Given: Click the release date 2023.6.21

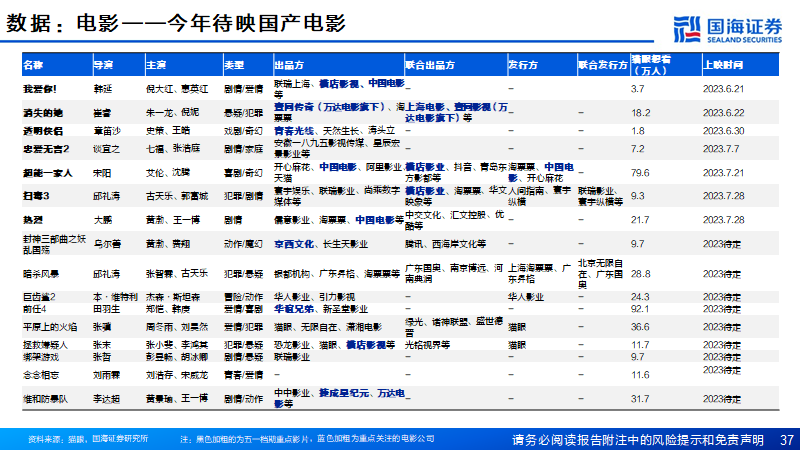Looking at the screenshot, I should 723,89.
